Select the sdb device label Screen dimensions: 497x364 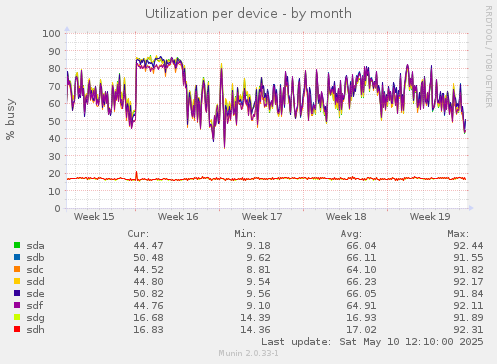35,258
